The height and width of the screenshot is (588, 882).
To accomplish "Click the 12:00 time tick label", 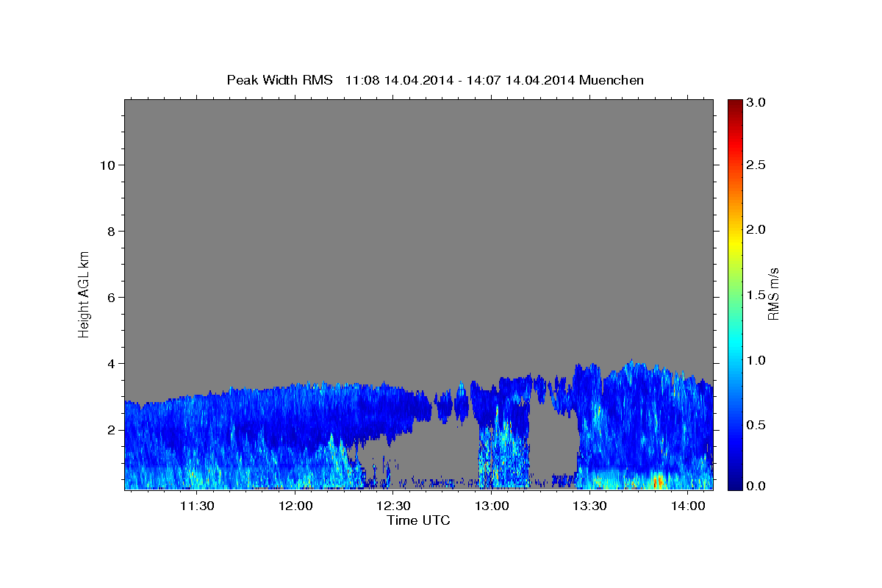I will (296, 506).
